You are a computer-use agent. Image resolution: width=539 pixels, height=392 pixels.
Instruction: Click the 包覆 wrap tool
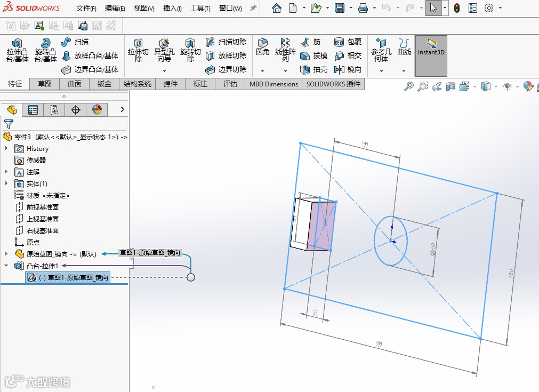pos(348,42)
